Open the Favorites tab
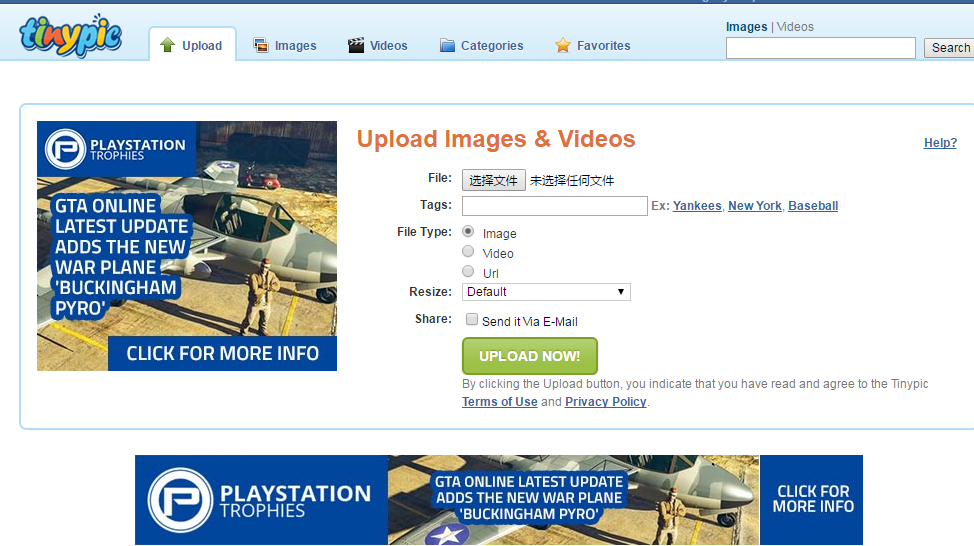 click(x=593, y=45)
